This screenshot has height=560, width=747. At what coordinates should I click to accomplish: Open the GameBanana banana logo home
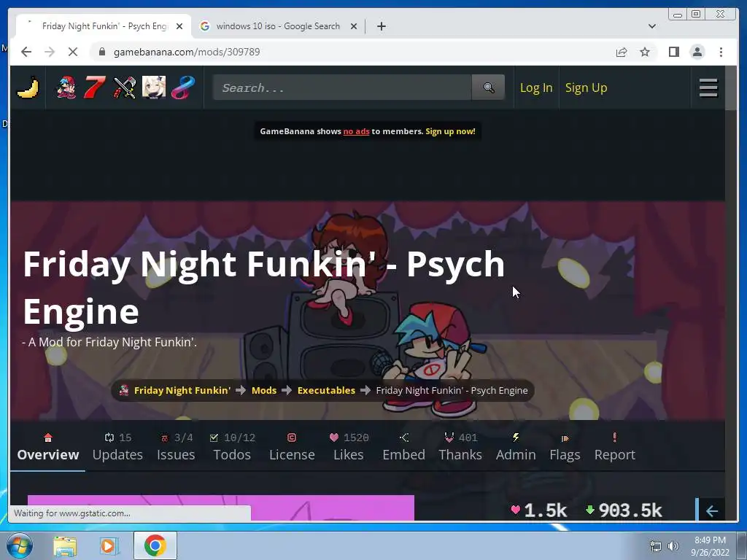tap(28, 87)
